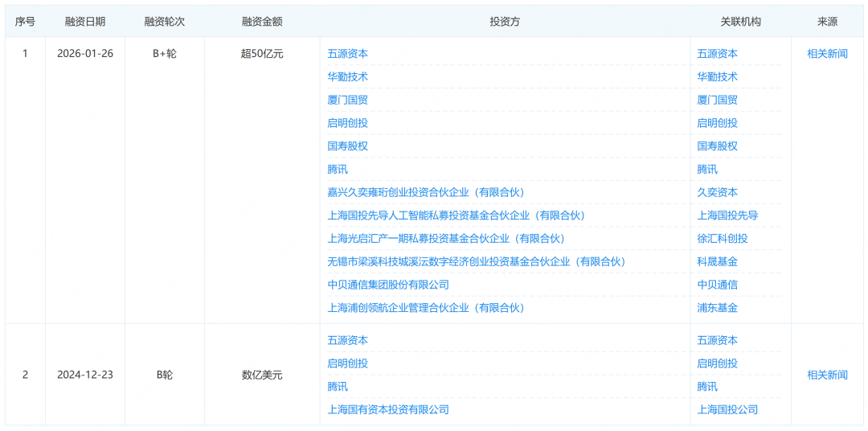Open investor 腾讯 in the B+轮 row

pos(338,170)
